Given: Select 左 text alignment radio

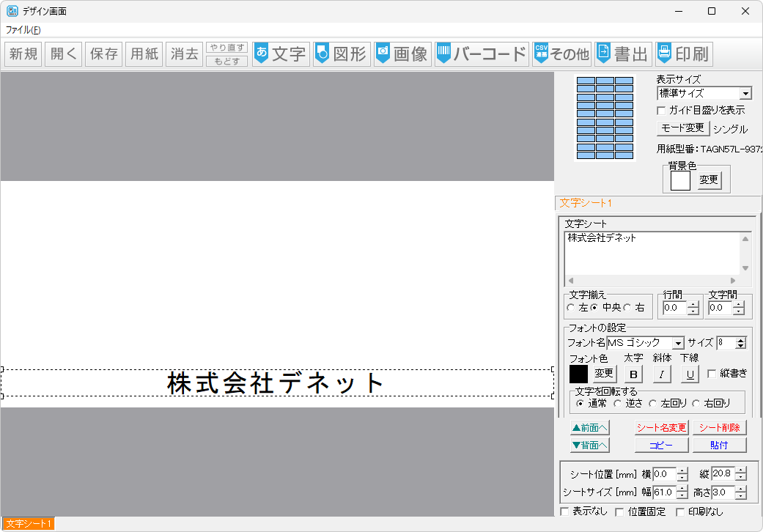Looking at the screenshot, I should pos(571,307).
